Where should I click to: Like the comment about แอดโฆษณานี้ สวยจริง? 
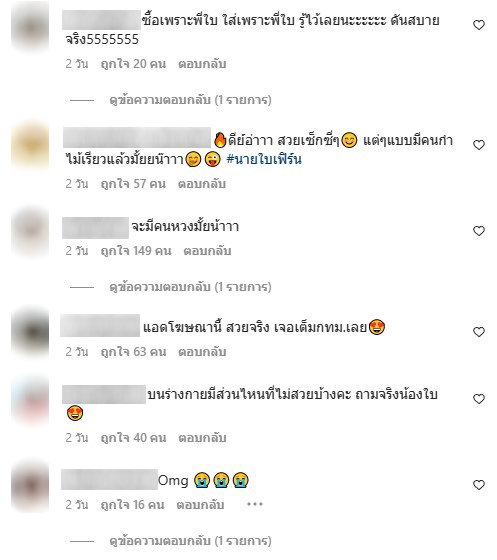click(479, 332)
